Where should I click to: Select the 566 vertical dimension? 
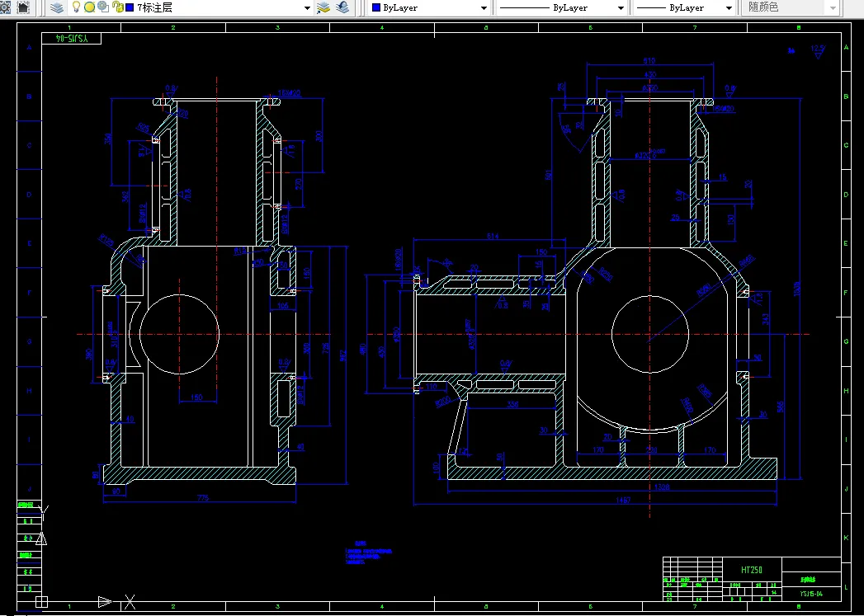781,407
